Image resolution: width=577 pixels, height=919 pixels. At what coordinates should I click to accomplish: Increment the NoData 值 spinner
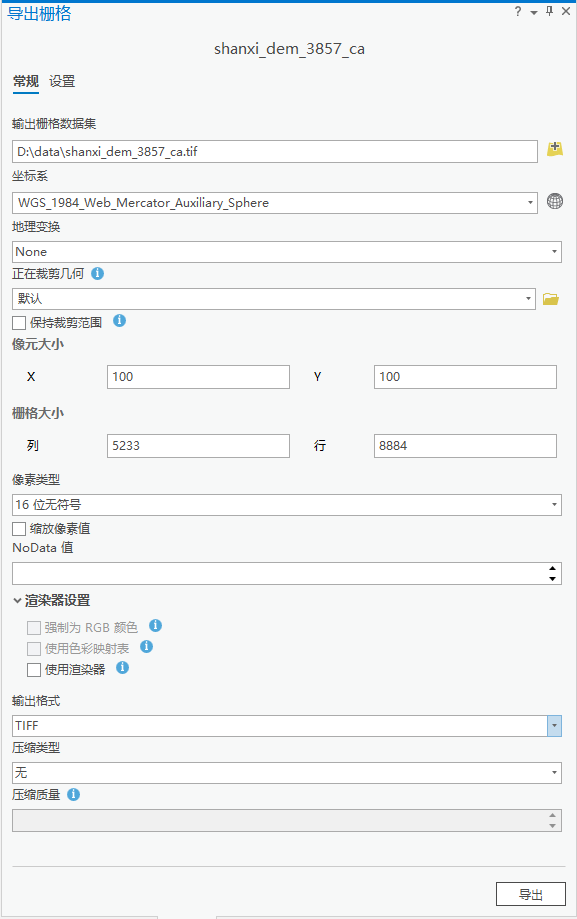tap(551, 568)
